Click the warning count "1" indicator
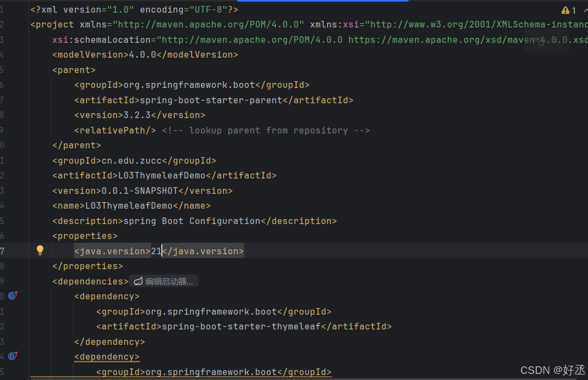The height and width of the screenshot is (380, 588). 575,9
